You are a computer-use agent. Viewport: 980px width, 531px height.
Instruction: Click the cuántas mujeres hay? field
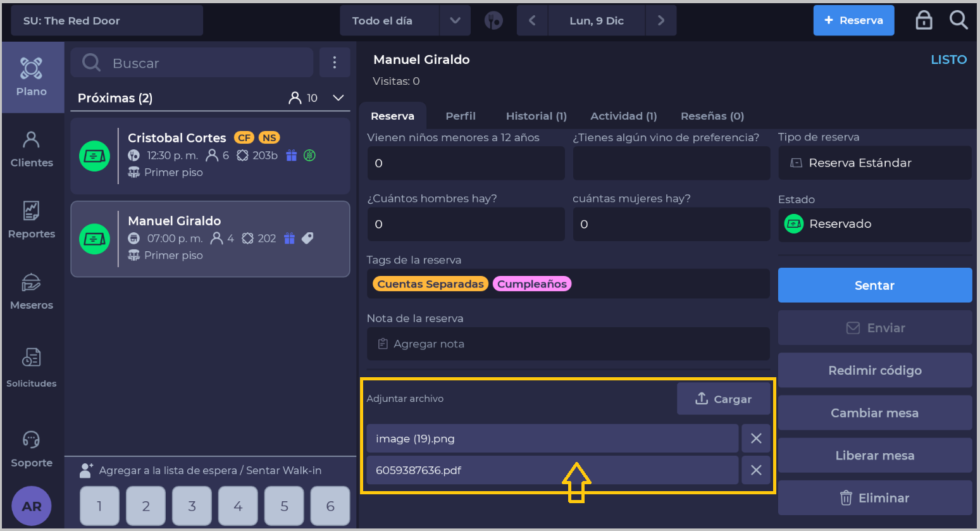[x=671, y=224]
